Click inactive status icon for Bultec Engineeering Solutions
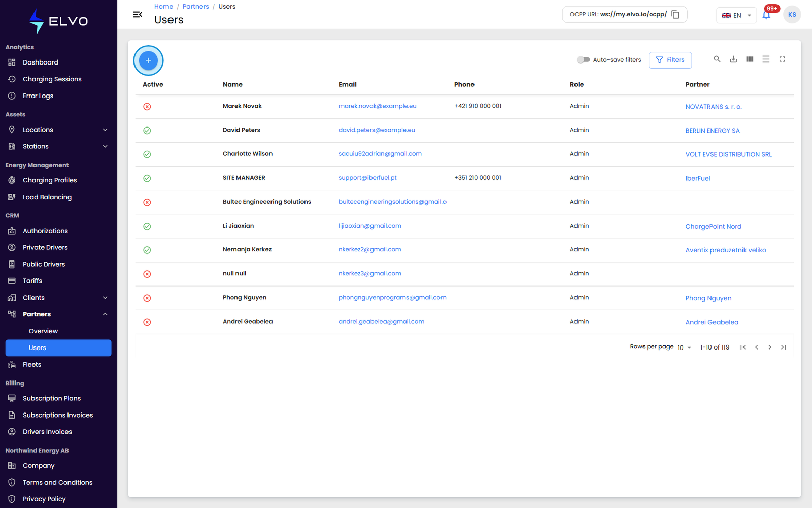 tap(147, 202)
